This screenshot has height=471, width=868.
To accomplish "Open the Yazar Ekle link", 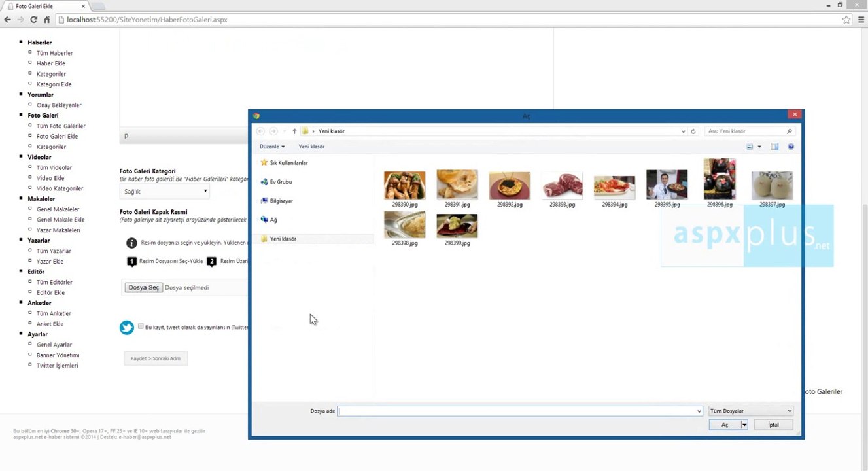I will (x=50, y=262).
